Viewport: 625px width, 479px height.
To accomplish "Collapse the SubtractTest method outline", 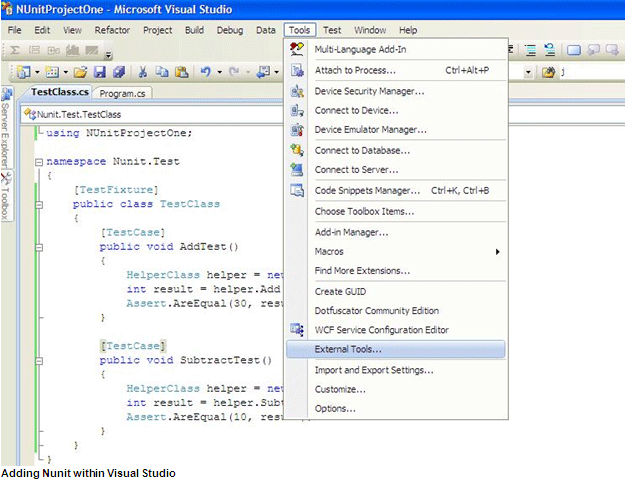I will [38, 360].
